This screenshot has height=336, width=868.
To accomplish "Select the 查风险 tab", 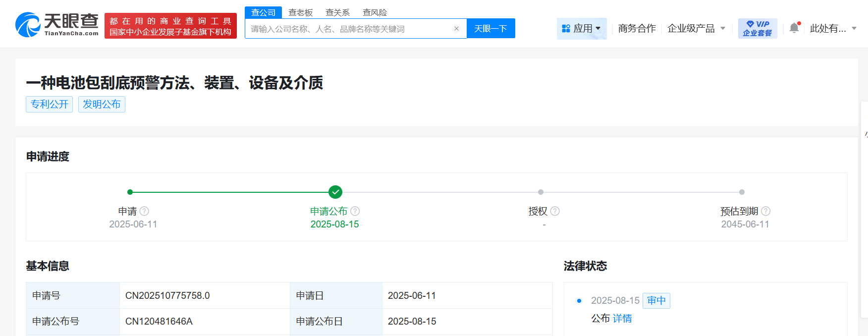I will [375, 12].
